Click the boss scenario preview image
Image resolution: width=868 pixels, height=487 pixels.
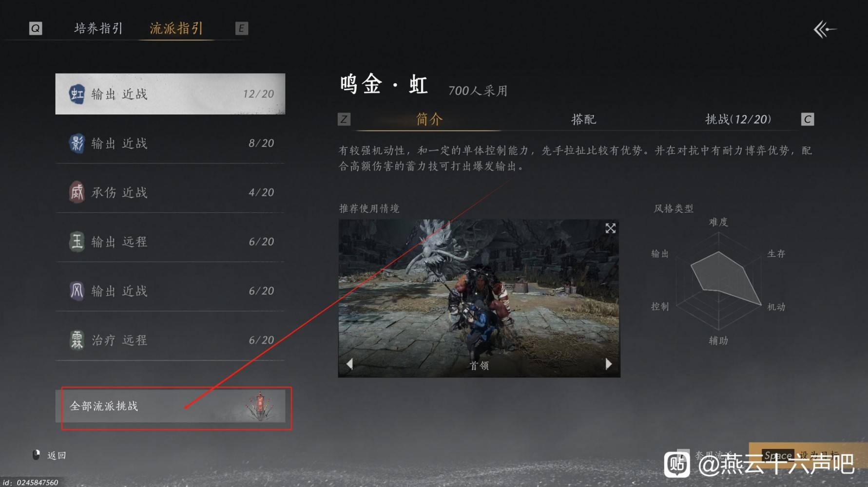point(479,298)
